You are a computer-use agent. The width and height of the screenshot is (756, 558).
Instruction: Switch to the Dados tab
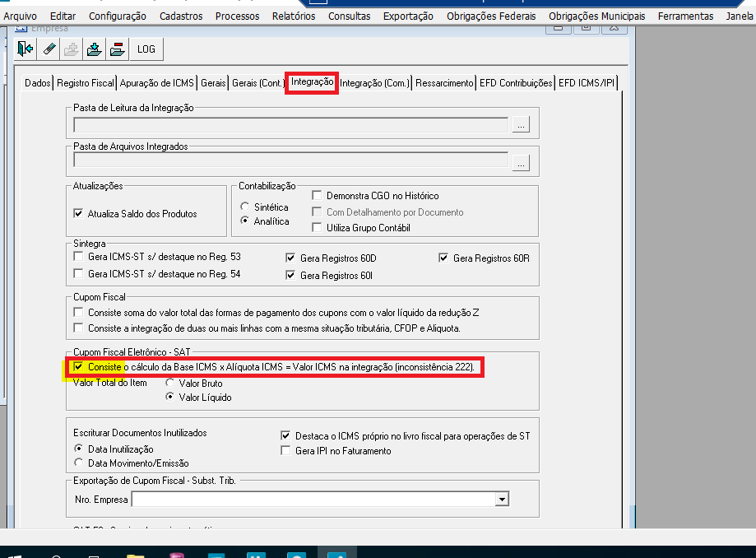[x=38, y=83]
